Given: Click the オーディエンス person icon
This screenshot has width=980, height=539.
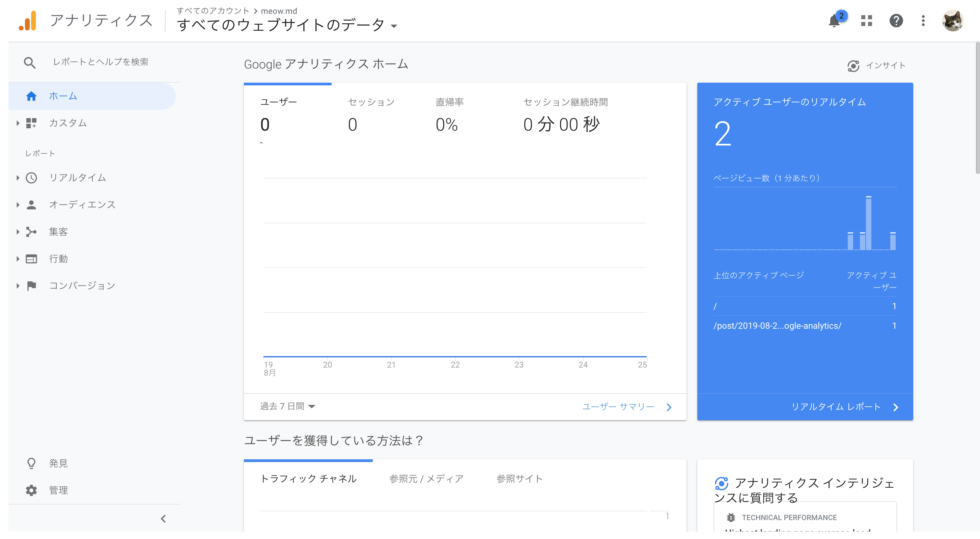Looking at the screenshot, I should (31, 205).
